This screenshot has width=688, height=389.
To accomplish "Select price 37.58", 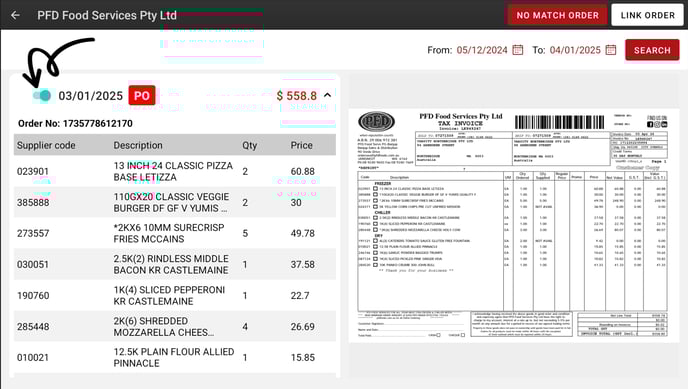I will click(302, 264).
